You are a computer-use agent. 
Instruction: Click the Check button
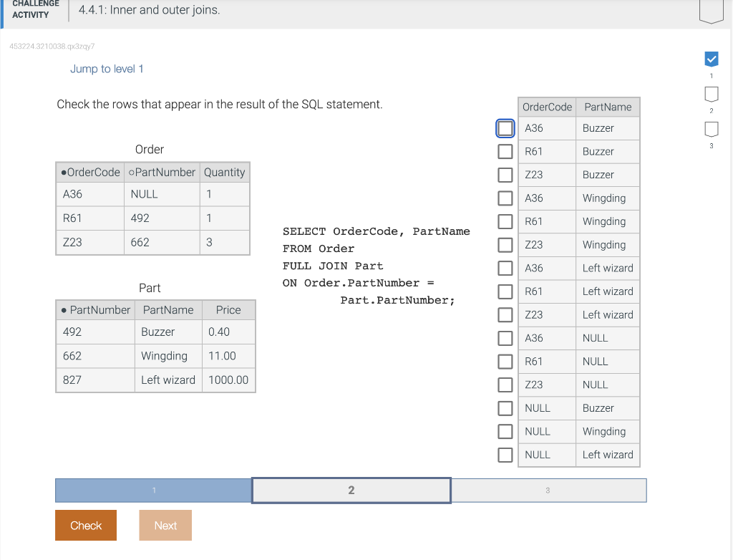click(85, 525)
